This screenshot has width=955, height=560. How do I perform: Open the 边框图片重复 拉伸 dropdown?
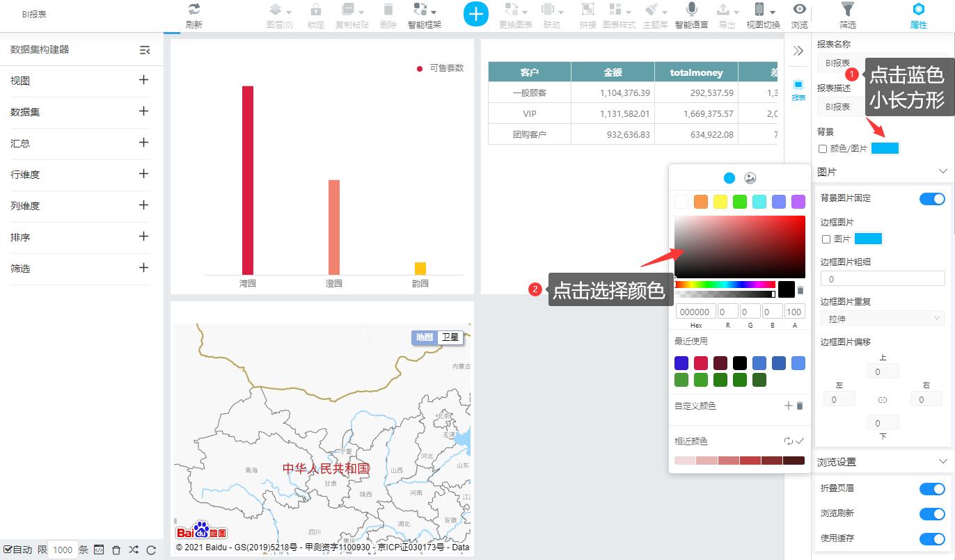(883, 319)
